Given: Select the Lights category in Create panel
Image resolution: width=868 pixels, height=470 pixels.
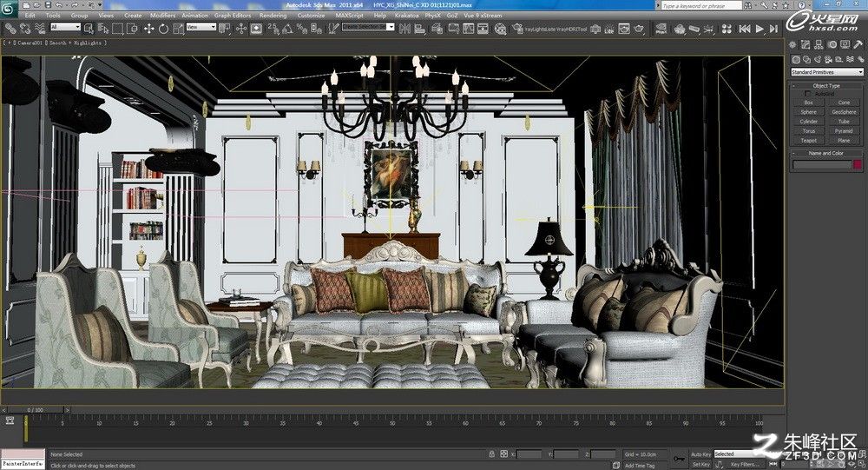Looking at the screenshot, I should [x=818, y=59].
